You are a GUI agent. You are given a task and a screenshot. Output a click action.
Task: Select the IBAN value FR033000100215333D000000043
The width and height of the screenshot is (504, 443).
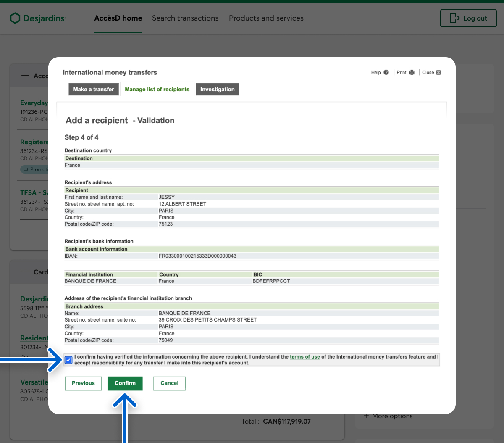pyautogui.click(x=197, y=256)
